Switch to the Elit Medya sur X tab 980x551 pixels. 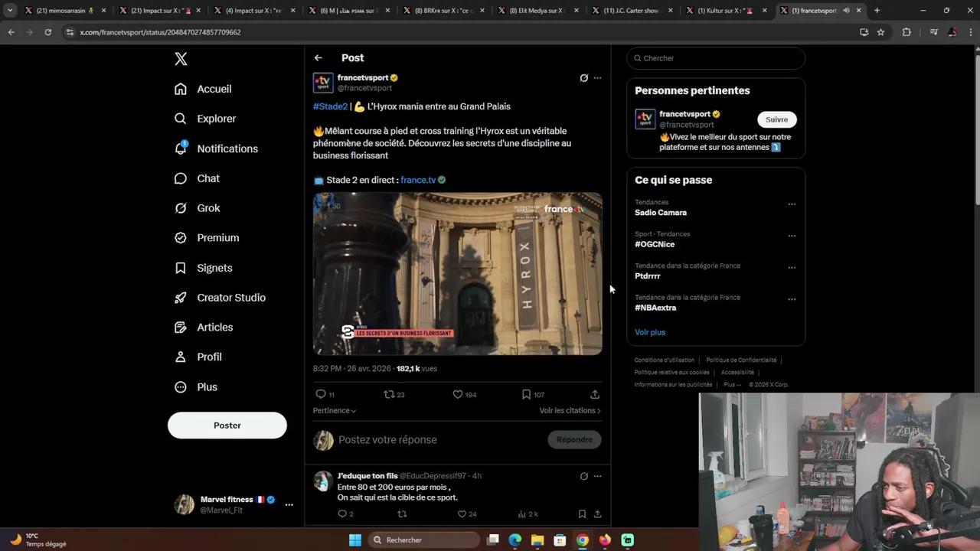point(538,11)
